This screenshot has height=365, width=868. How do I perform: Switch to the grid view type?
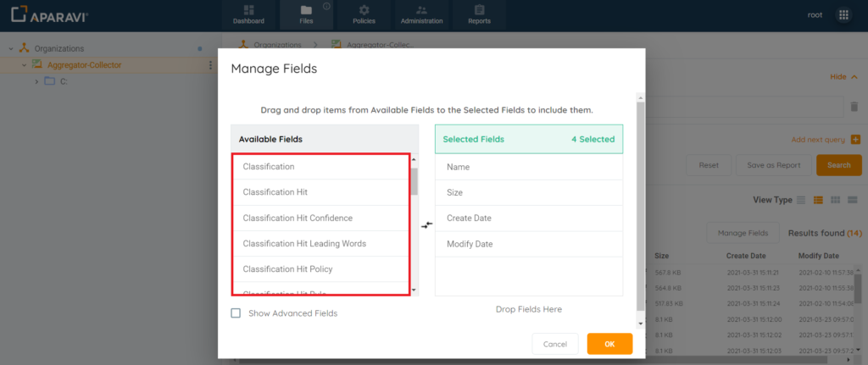[x=836, y=200]
